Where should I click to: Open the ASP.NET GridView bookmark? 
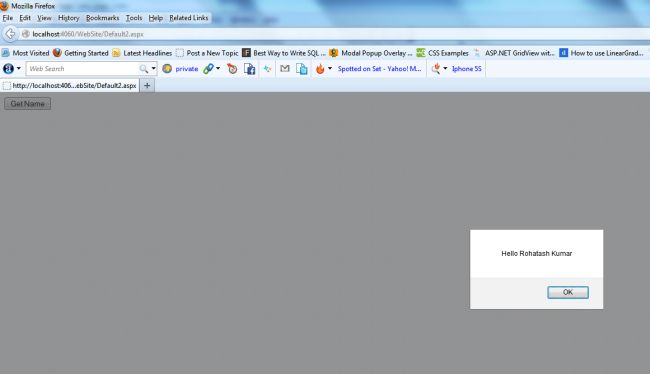[514, 53]
